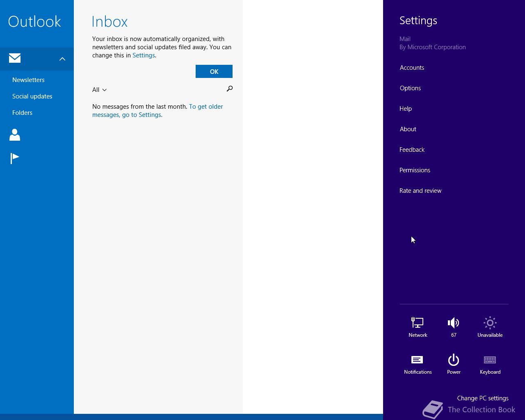Open Permissions in Settings pane
The width and height of the screenshot is (525, 420).
(415, 170)
